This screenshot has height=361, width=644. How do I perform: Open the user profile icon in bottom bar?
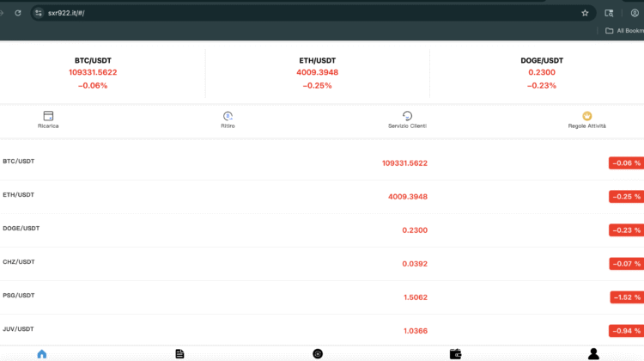592,353
